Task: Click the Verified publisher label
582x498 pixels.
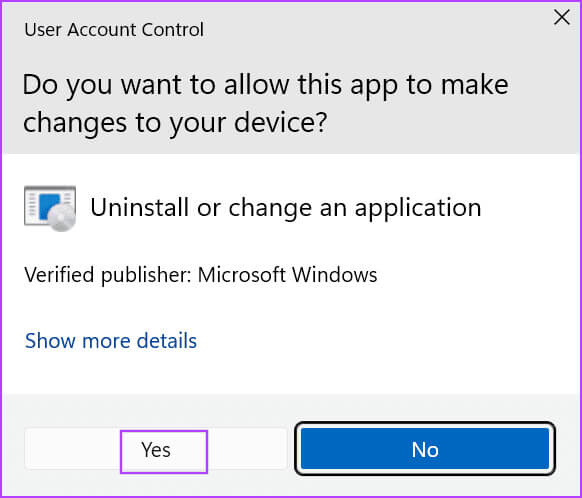Action: (108, 275)
